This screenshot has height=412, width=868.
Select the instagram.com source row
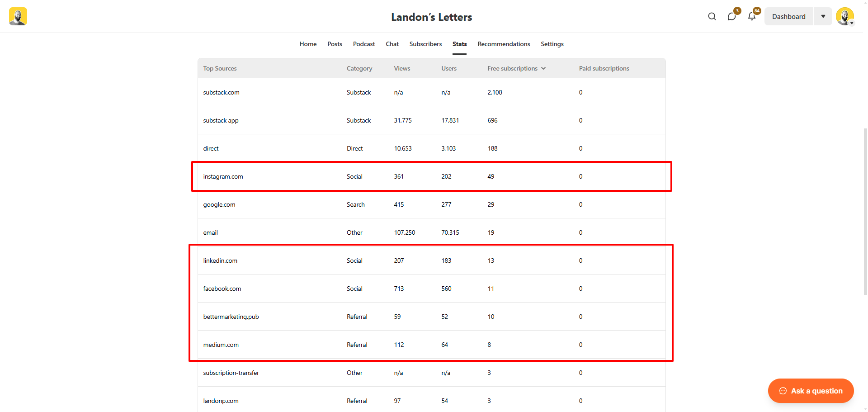[431, 176]
